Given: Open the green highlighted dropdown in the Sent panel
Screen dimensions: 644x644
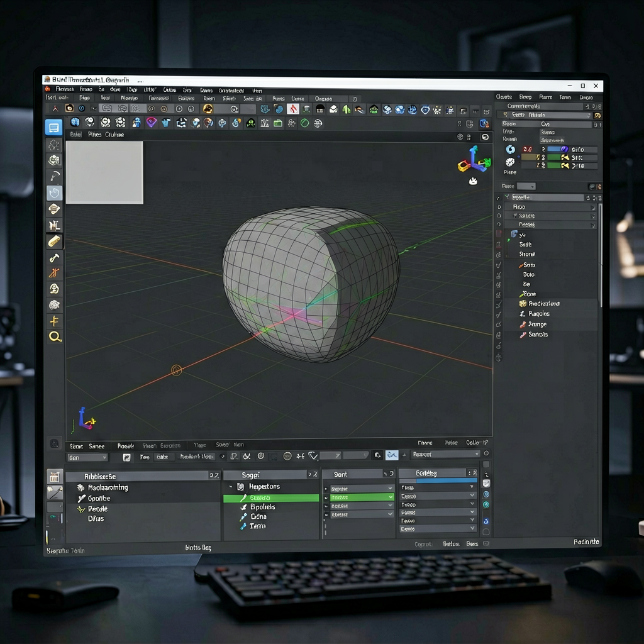Looking at the screenshot, I should click(x=362, y=497).
